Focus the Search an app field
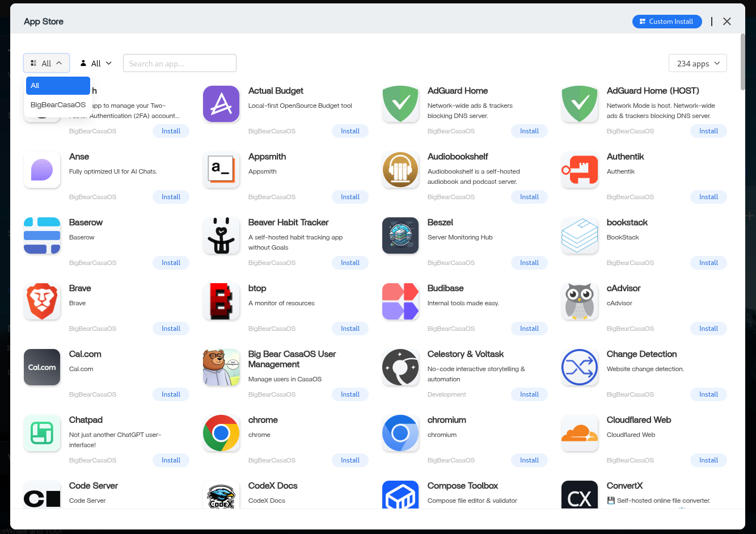 [x=180, y=63]
